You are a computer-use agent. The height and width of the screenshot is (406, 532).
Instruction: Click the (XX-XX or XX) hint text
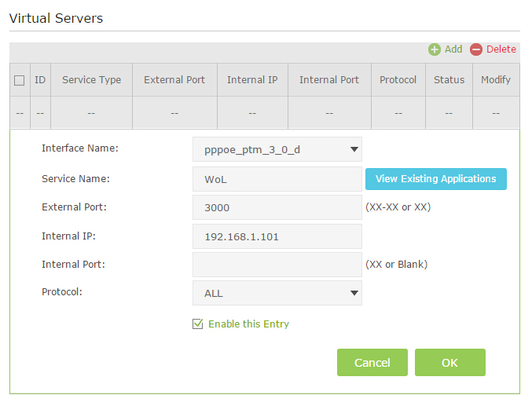pyautogui.click(x=398, y=207)
